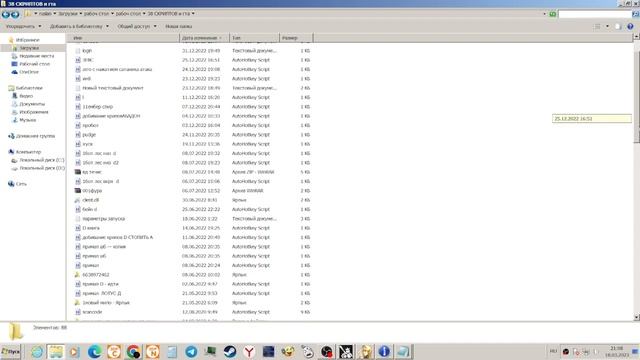Image resolution: width=640 pixels, height=360 pixels.
Task: Select Компьютер in the navigation pane
Action: pyautogui.click(x=28, y=152)
